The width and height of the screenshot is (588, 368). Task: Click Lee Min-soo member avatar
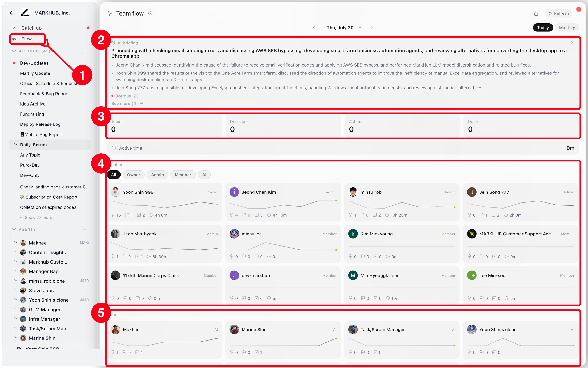[x=472, y=275]
